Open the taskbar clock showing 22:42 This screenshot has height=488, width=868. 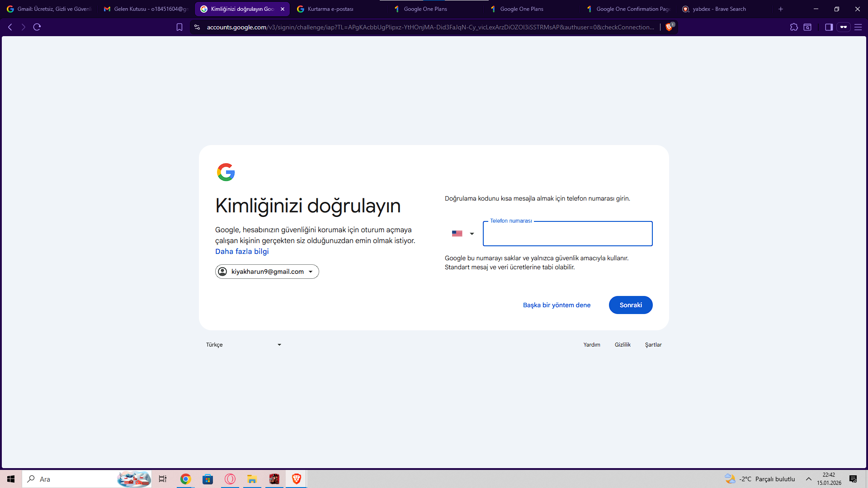(829, 479)
